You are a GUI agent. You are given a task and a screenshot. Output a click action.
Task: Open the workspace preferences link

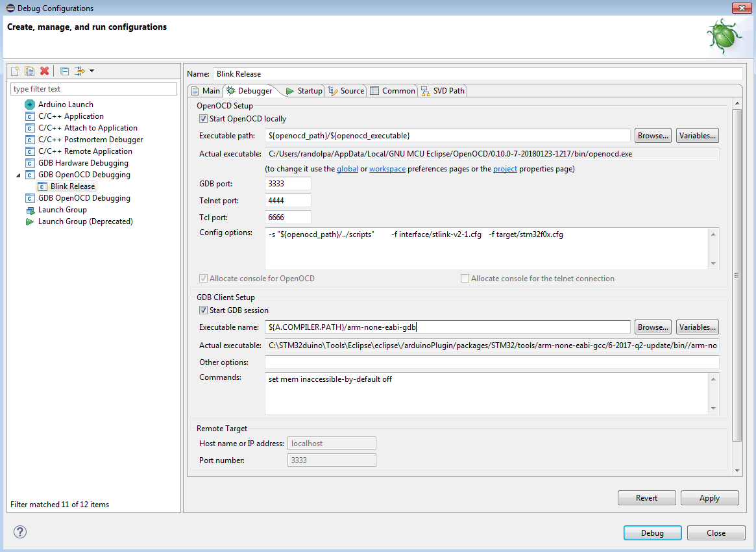point(387,169)
